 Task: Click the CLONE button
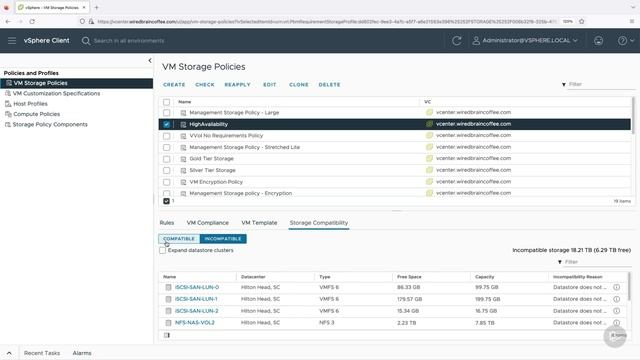(299, 84)
